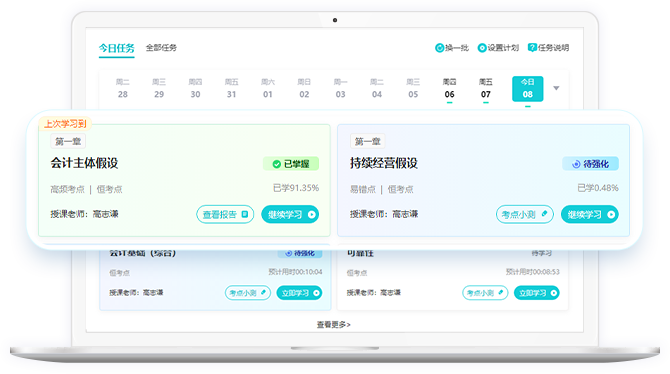
Task: Select date 周三 29
Action: [159, 88]
